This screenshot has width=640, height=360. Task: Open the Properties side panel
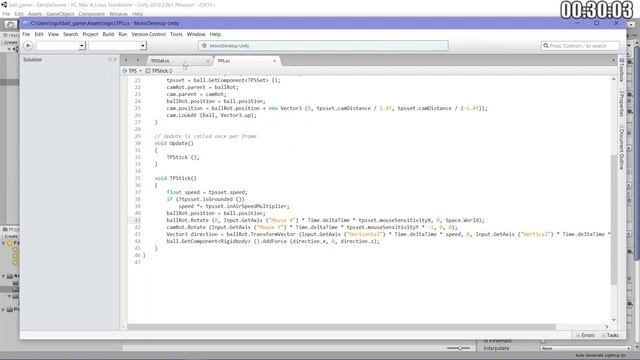(622, 104)
